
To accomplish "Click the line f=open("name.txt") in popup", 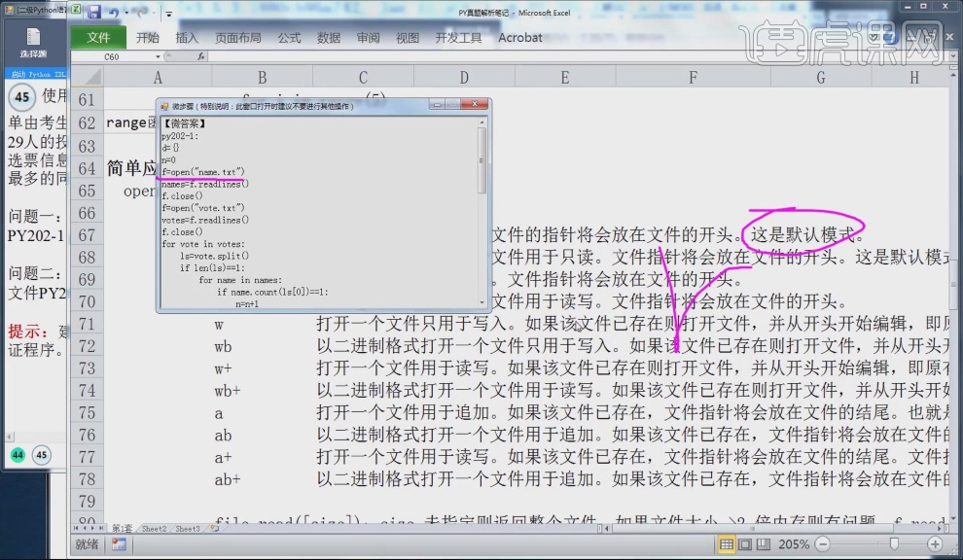I will pos(203,172).
